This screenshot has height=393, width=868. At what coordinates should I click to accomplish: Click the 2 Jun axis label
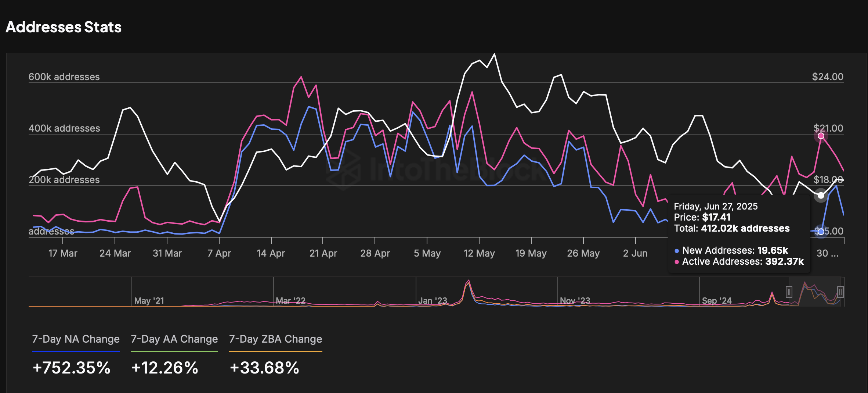635,253
